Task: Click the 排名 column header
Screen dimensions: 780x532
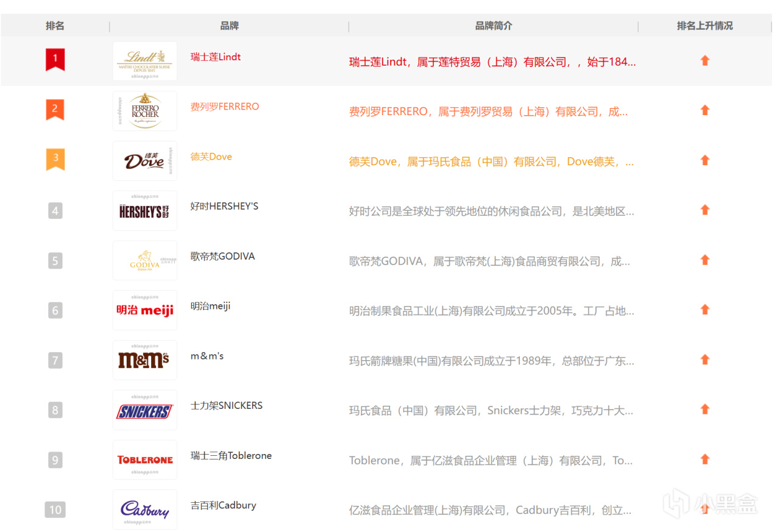Action: coord(55,26)
